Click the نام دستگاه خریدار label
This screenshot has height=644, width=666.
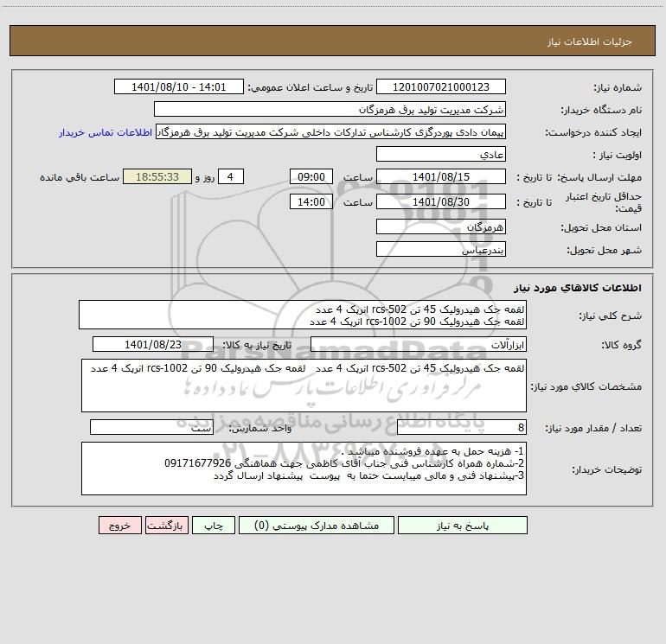tap(601, 110)
